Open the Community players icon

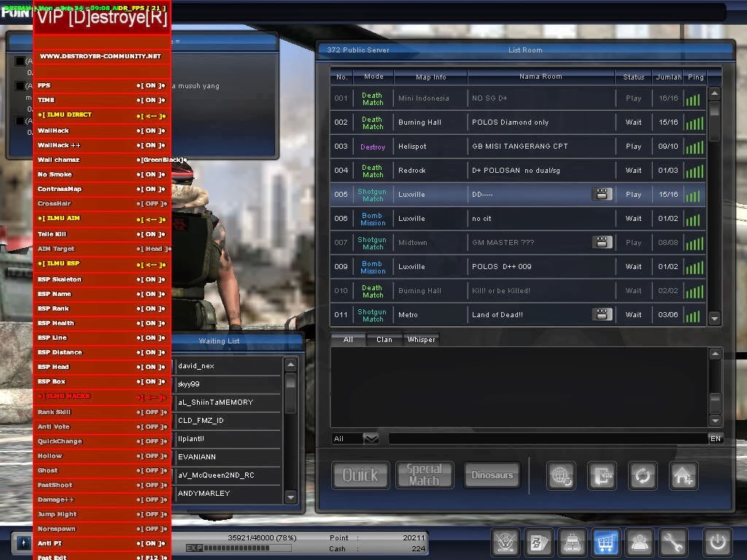point(640,542)
